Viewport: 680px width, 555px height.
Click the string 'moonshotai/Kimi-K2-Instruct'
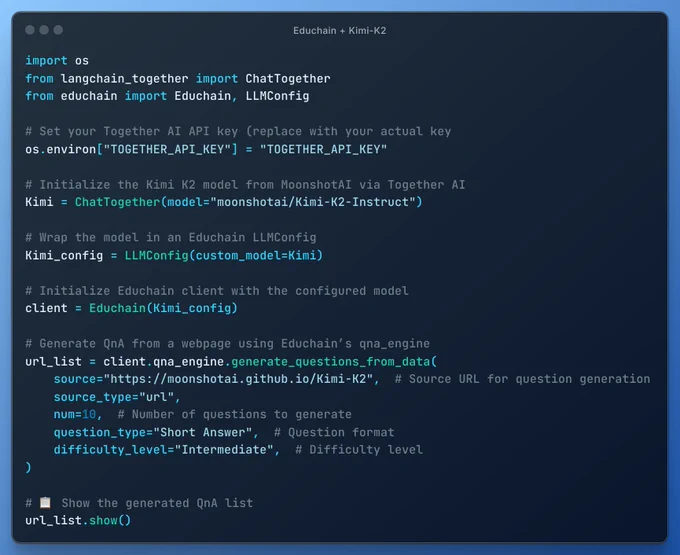pyautogui.click(x=313, y=202)
